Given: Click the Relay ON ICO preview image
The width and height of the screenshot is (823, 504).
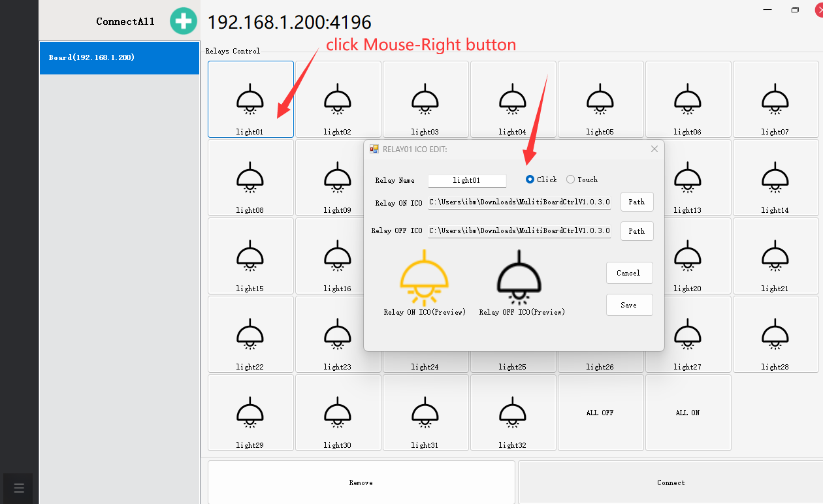Looking at the screenshot, I should pyautogui.click(x=424, y=278).
